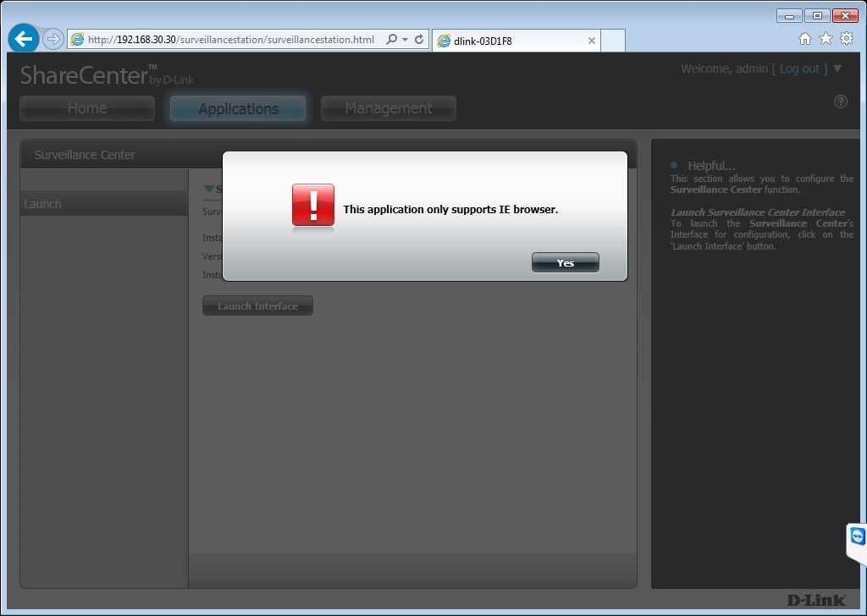Image resolution: width=867 pixels, height=616 pixels.
Task: Refresh the page with reload icon
Action: coord(419,39)
